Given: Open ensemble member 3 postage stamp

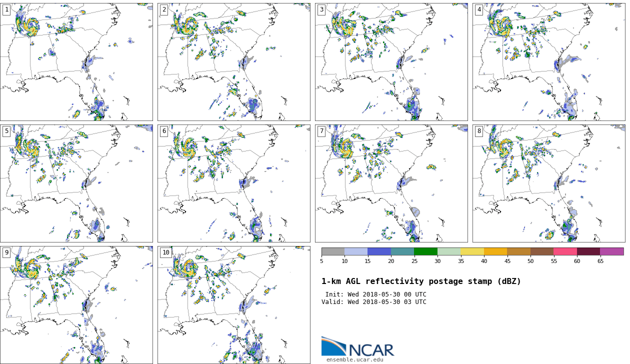Looking at the screenshot, I should tap(391, 61).
